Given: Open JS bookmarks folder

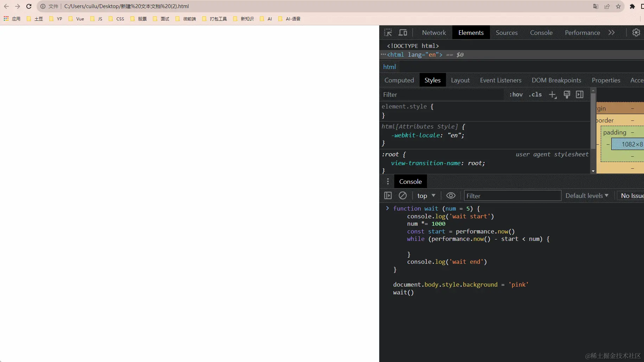Looking at the screenshot, I should click(x=96, y=19).
